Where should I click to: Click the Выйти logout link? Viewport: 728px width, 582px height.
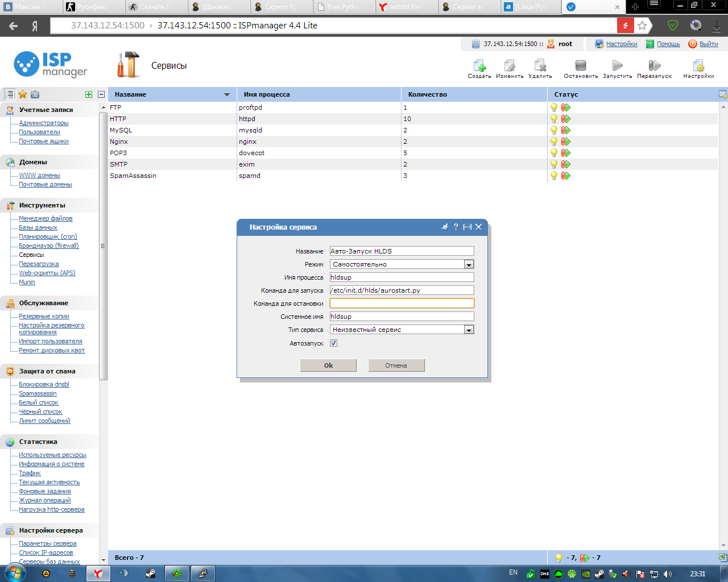click(709, 44)
